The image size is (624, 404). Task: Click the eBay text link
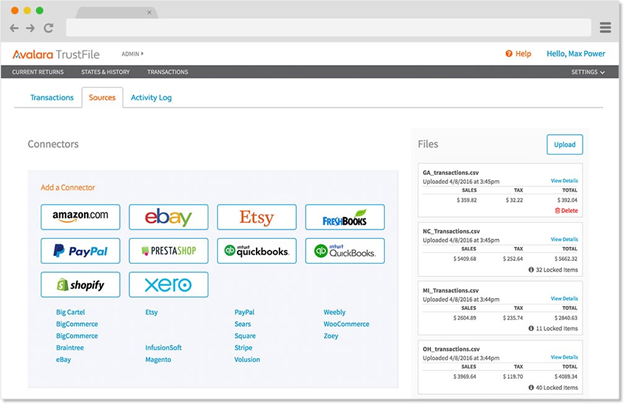click(x=64, y=359)
